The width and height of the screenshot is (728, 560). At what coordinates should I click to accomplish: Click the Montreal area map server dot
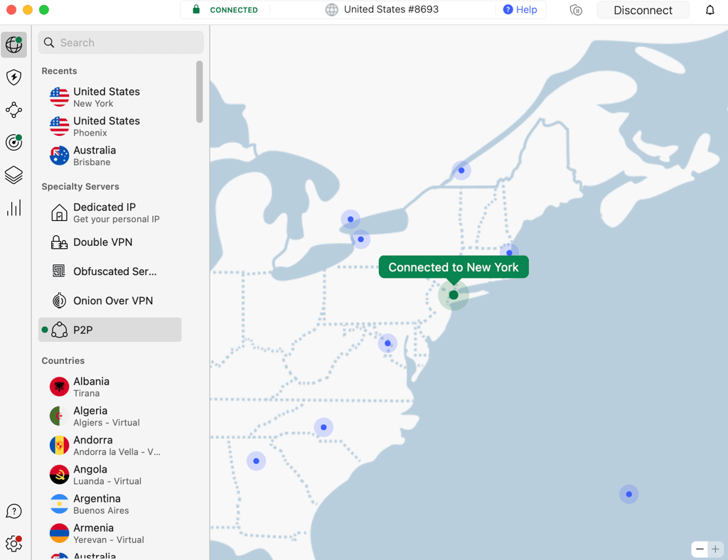point(461,171)
